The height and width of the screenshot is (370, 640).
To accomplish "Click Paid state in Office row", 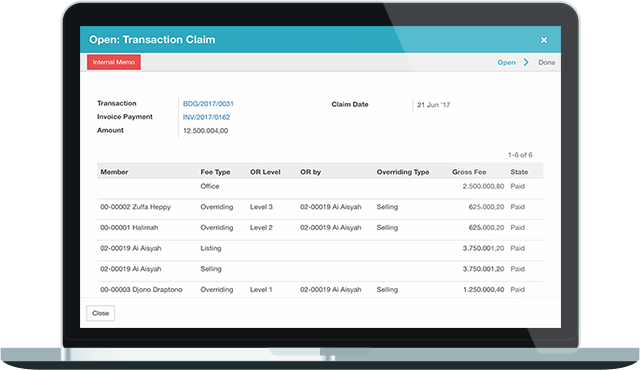I will click(x=518, y=186).
